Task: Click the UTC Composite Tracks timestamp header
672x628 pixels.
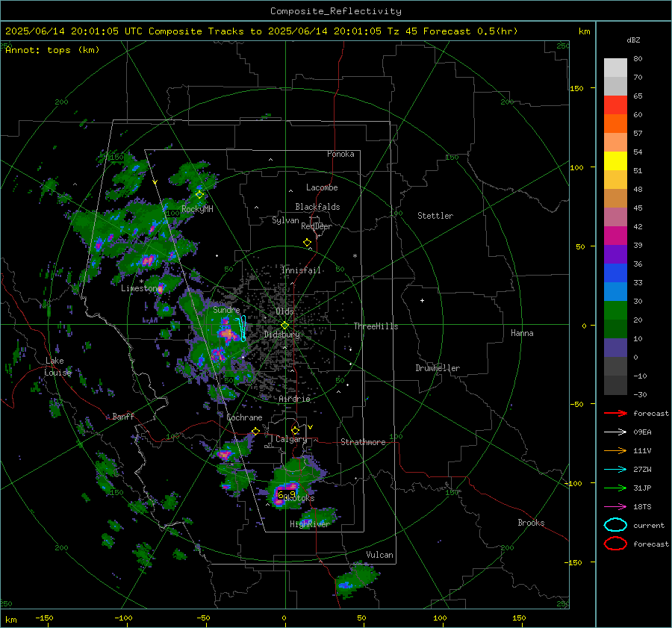Action: (261, 31)
